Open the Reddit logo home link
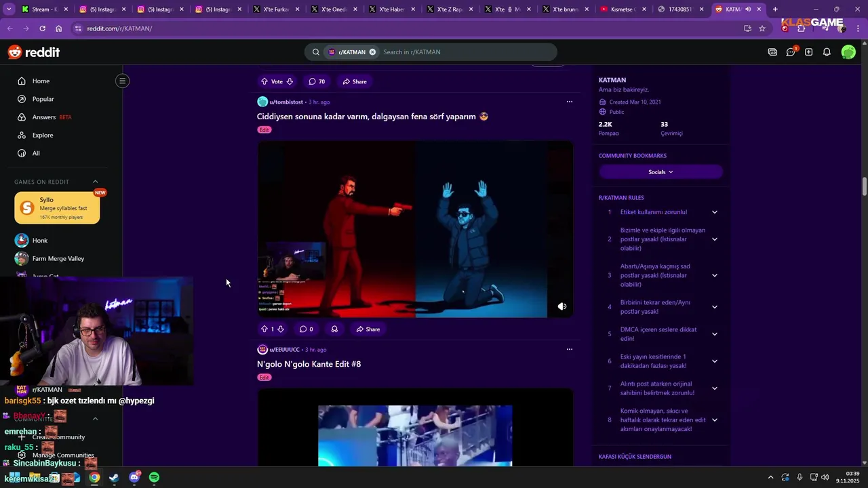The image size is (868, 488). (34, 52)
